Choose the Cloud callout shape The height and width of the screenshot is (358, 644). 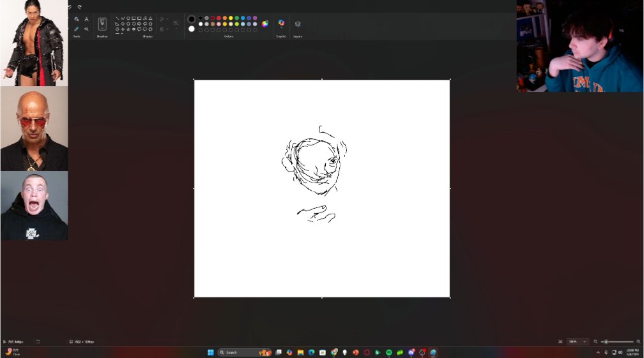150,29
